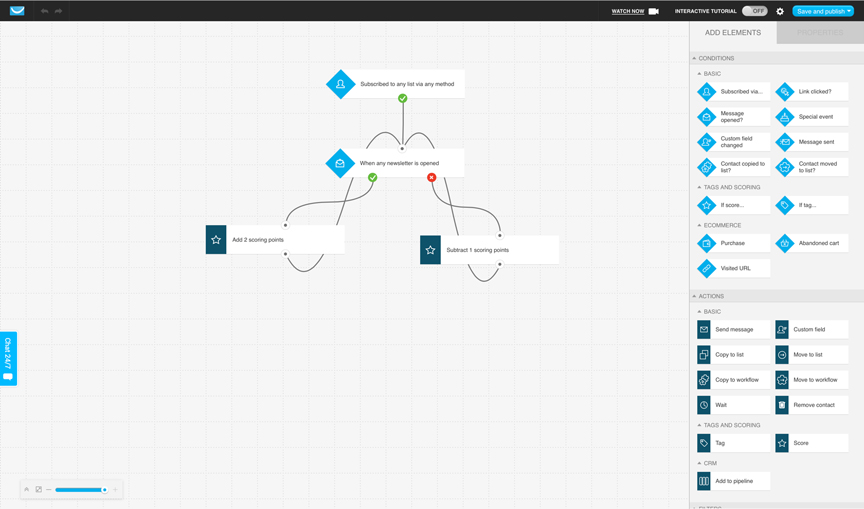
Task: Select the If score condition element
Action: coord(733,205)
